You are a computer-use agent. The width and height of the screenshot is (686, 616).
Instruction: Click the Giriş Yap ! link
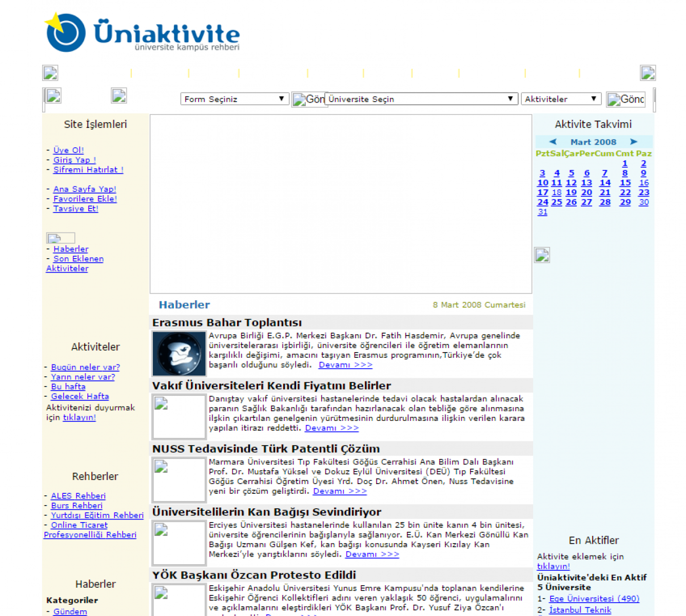coord(74,160)
